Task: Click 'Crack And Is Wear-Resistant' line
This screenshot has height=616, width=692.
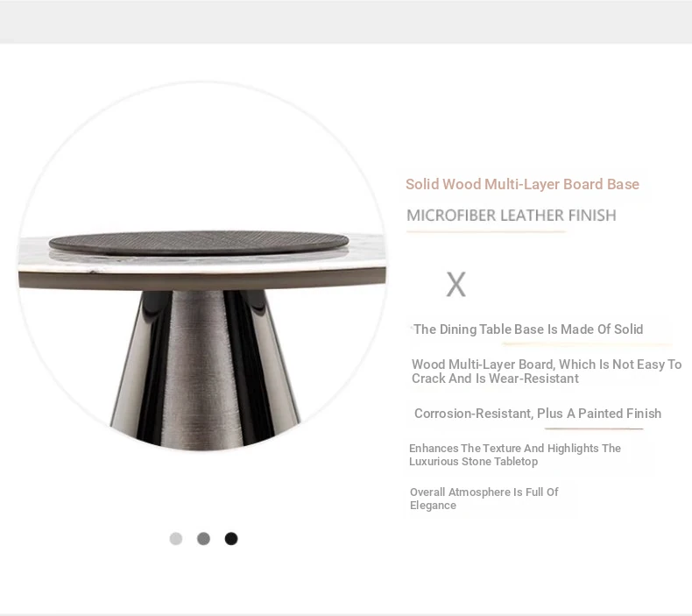Action: 495,379
